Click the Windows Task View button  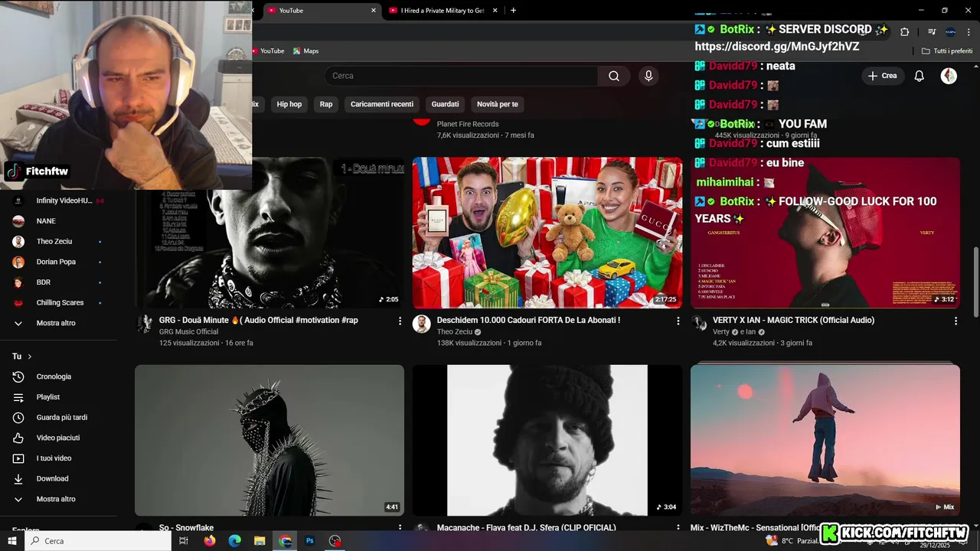pyautogui.click(x=184, y=541)
